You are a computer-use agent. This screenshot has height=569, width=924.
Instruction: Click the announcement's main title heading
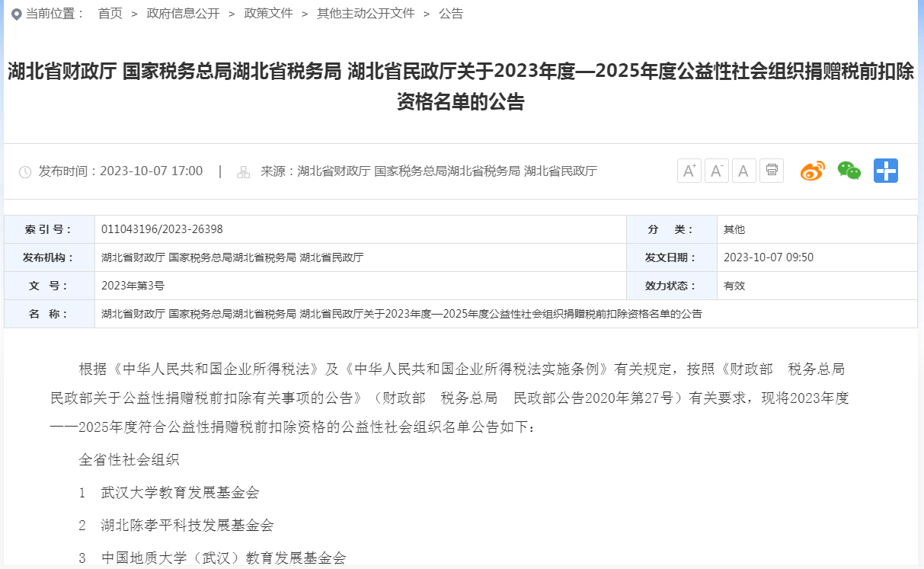[x=461, y=86]
